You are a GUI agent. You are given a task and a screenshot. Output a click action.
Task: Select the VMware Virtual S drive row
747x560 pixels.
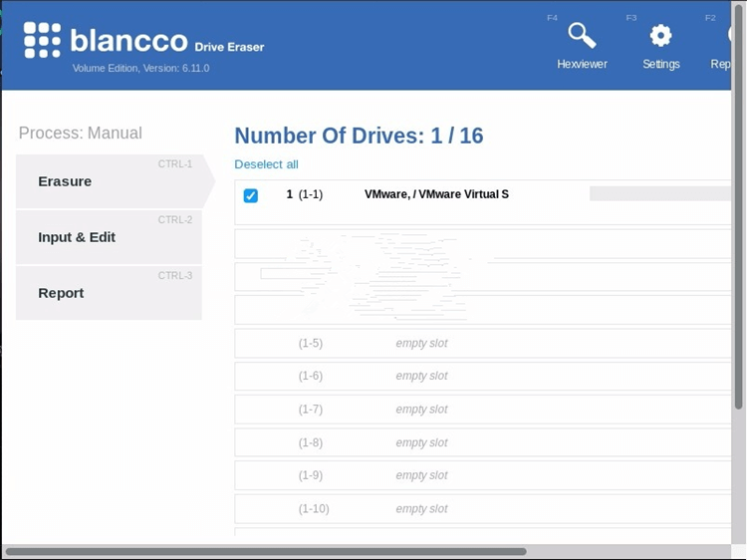(x=483, y=202)
